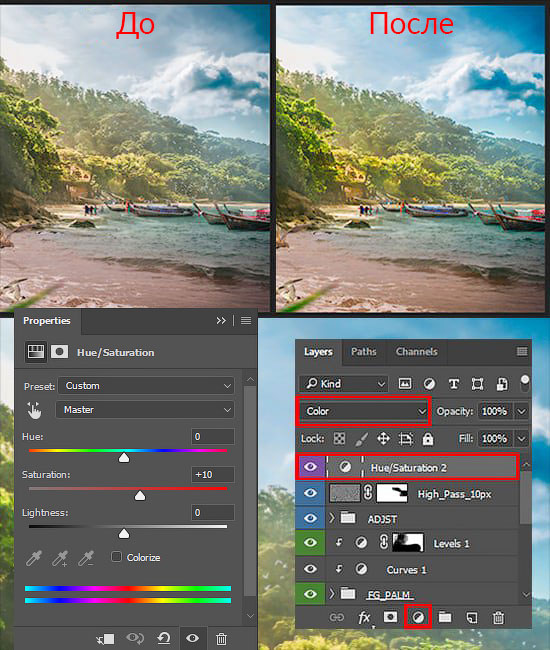The image size is (550, 650).
Task: Lock artboard nesting icon
Action: point(406,439)
